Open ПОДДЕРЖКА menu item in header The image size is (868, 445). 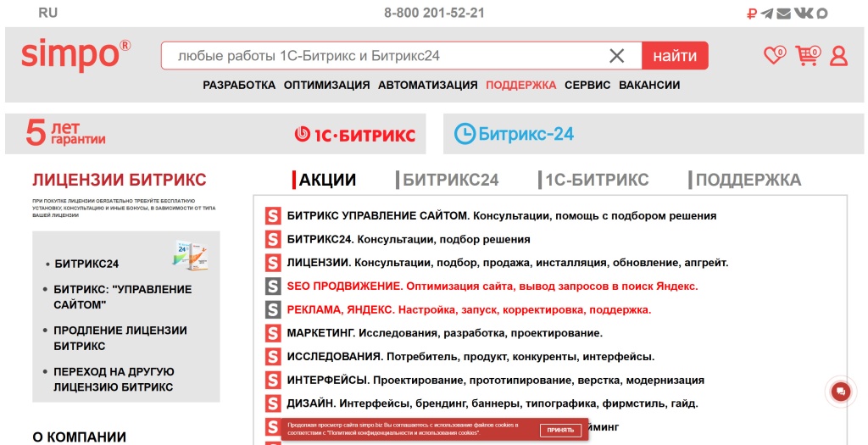point(521,86)
